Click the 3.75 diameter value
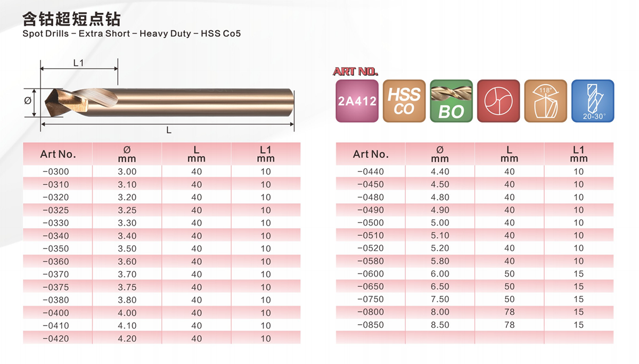Screen dimensions: 639x364 127,287
